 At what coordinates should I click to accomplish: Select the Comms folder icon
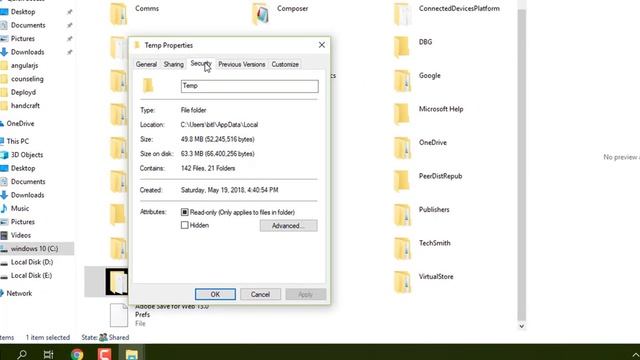coord(118,13)
